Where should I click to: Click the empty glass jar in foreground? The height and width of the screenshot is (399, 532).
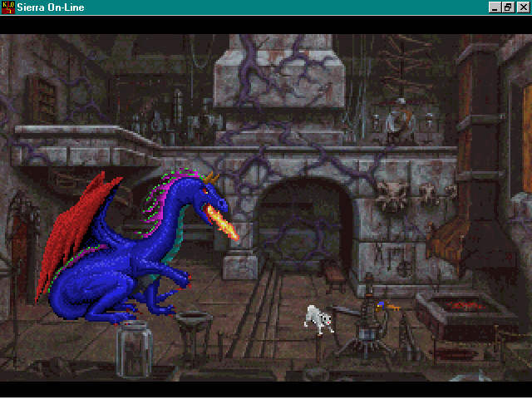(x=134, y=349)
